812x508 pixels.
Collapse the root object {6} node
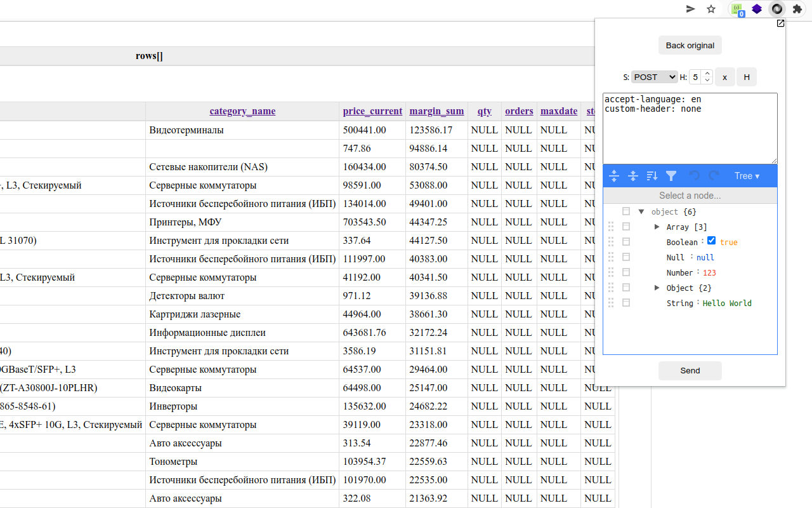pos(641,211)
